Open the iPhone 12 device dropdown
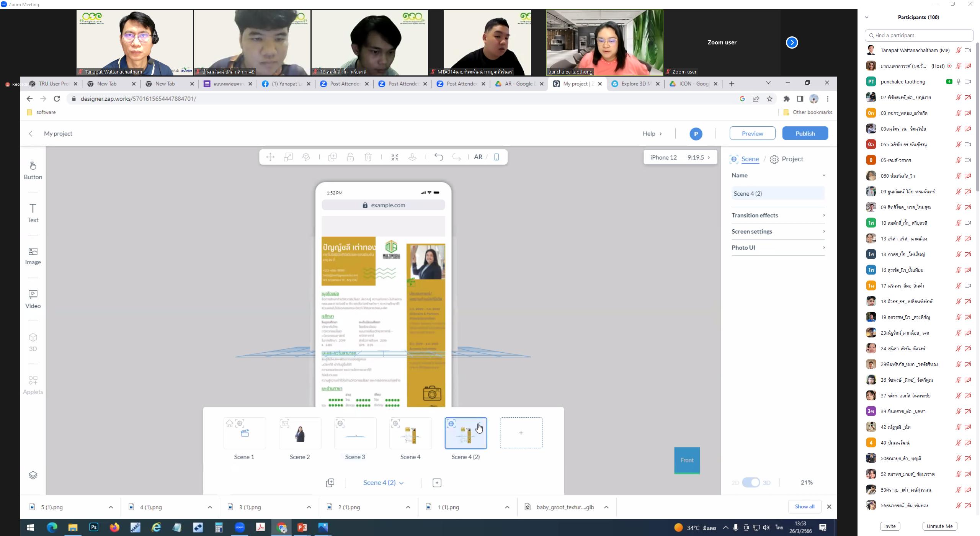Image resolution: width=980 pixels, height=536 pixels. coord(680,157)
